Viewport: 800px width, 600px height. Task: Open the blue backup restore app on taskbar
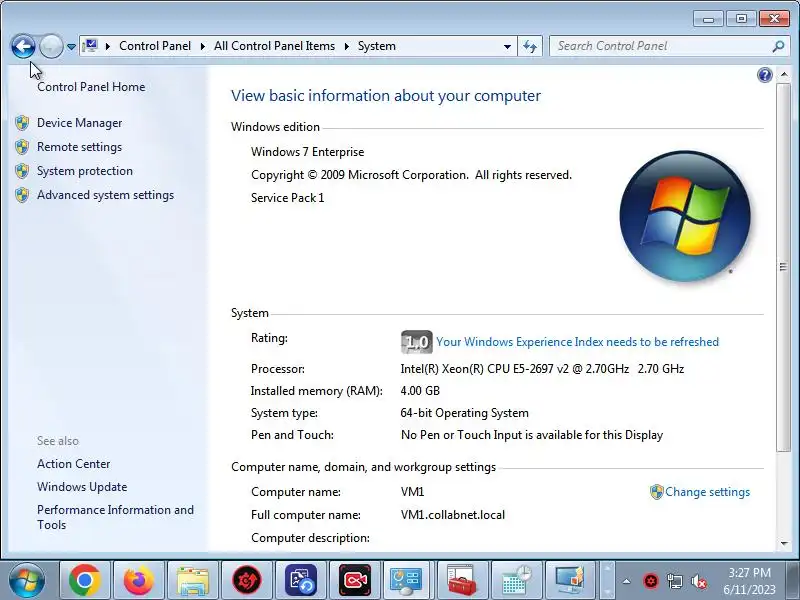coord(301,580)
